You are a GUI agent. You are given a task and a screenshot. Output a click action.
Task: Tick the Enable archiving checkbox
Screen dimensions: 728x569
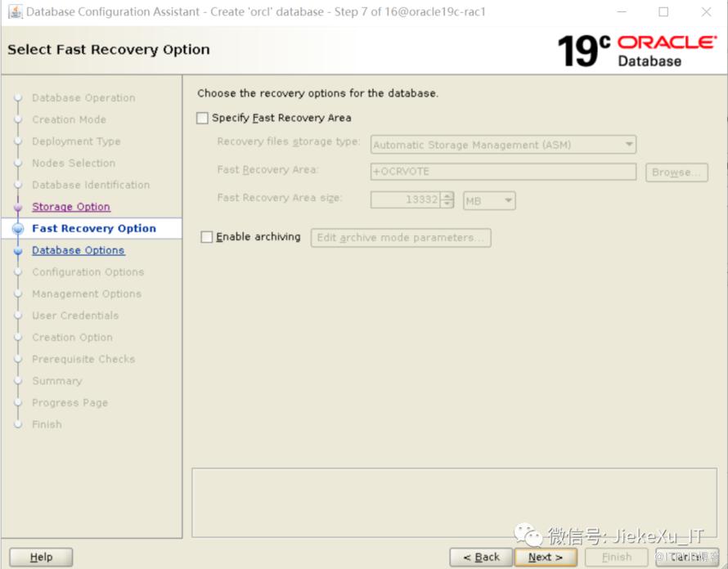tap(207, 237)
